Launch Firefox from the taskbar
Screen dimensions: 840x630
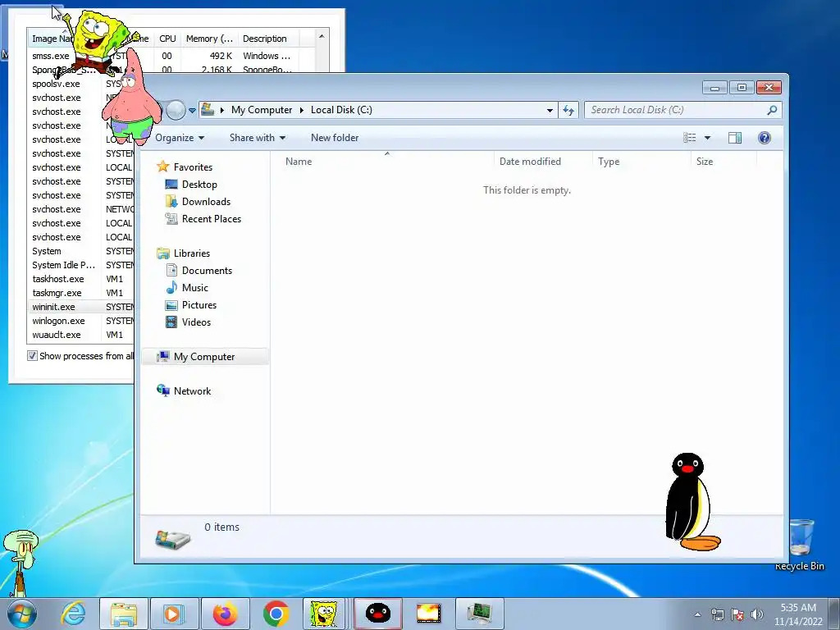[x=225, y=614]
